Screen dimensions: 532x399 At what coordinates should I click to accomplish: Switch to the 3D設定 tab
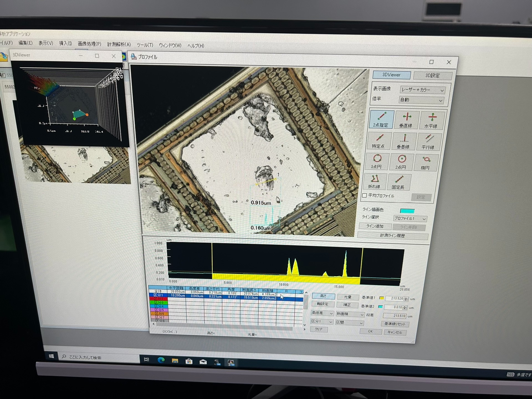coord(433,75)
